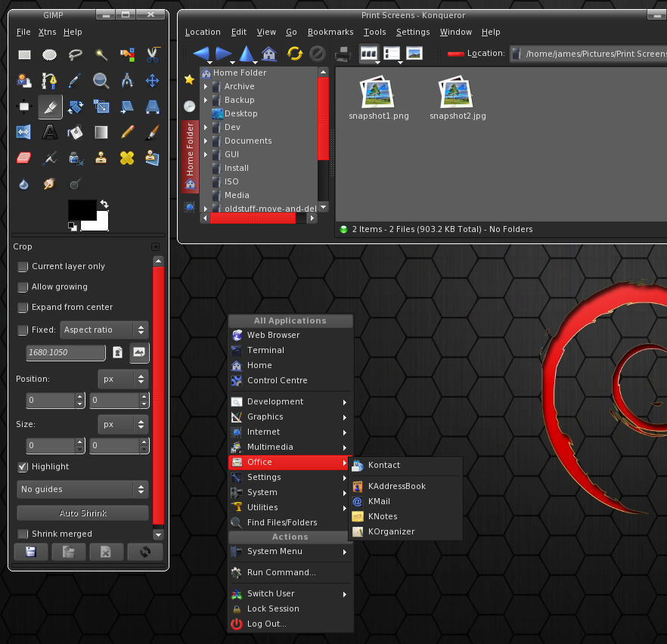Launch KMail from Office submenu
The height and width of the screenshot is (644, 667).
(405, 502)
